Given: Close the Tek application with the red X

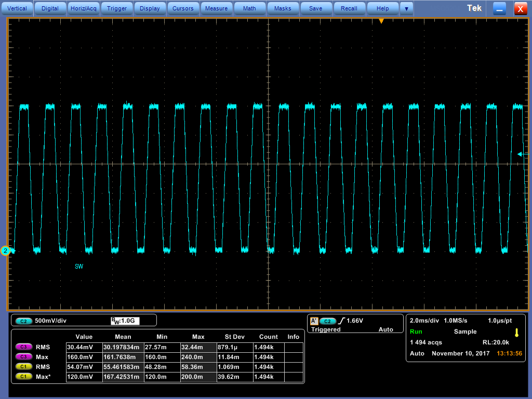Looking at the screenshot, I should pyautogui.click(x=521, y=9).
